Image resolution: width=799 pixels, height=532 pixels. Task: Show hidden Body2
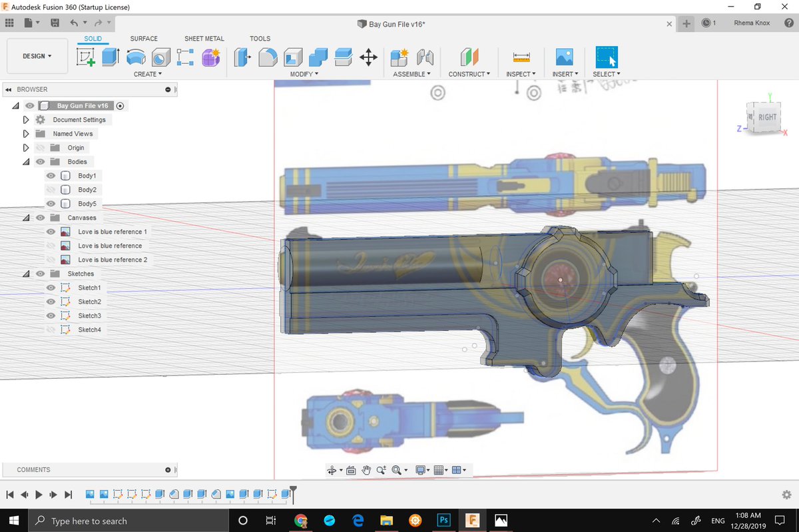pyautogui.click(x=51, y=190)
